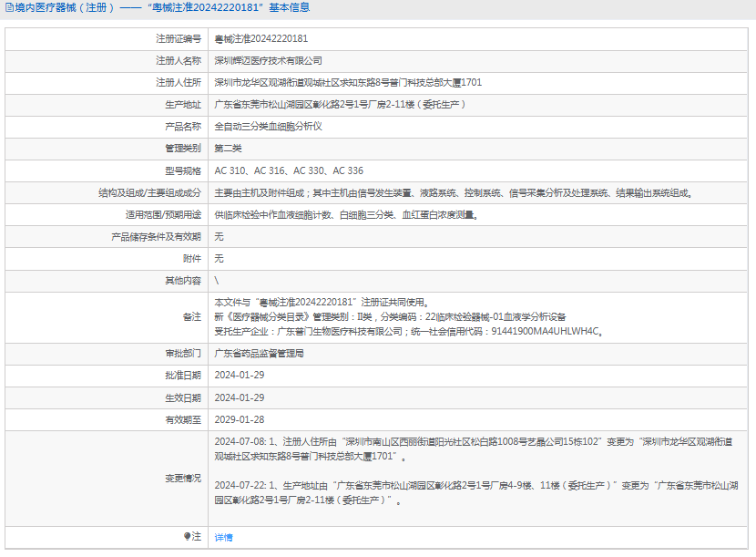Screen dimensions: 756x557
Task: Click the 无 value in the 附件 row
Action: tap(219, 259)
